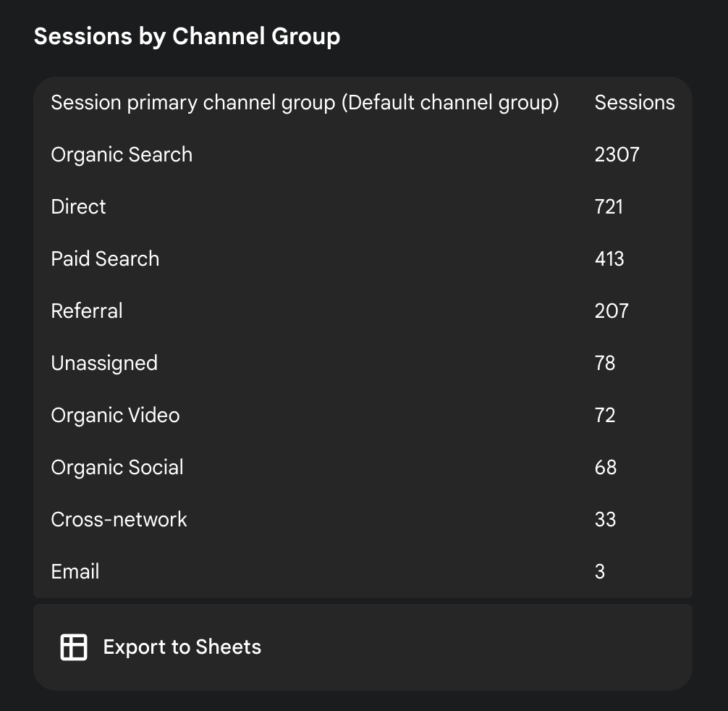Select the Organic Video row
This screenshot has height=711, width=728.
[114, 415]
